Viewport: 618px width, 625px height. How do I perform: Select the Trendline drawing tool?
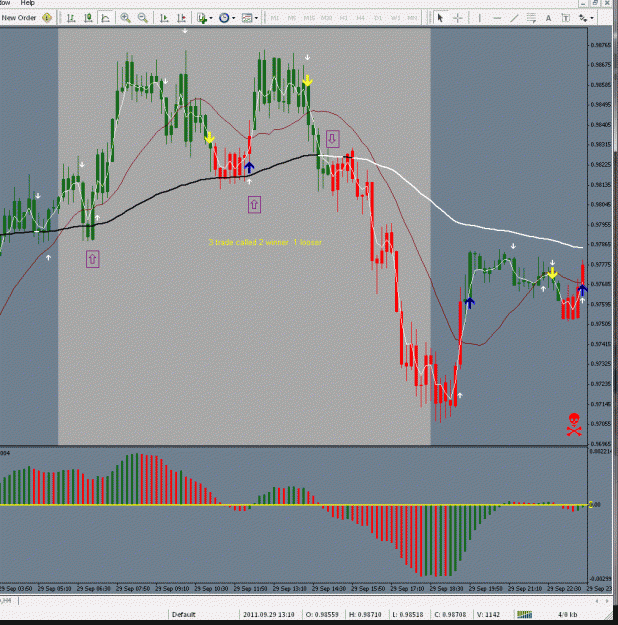pos(514,18)
